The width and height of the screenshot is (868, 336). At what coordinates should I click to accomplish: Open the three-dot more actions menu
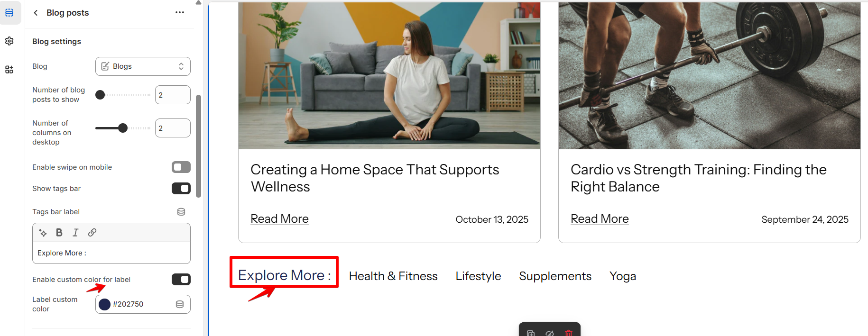point(180,12)
